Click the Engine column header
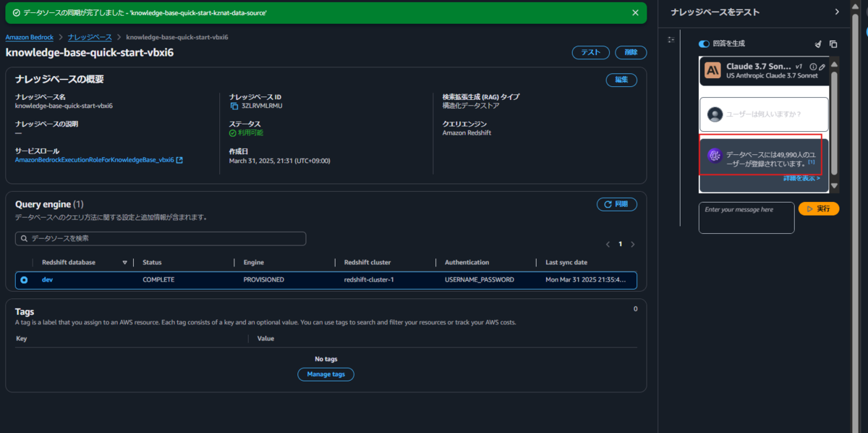 point(253,262)
